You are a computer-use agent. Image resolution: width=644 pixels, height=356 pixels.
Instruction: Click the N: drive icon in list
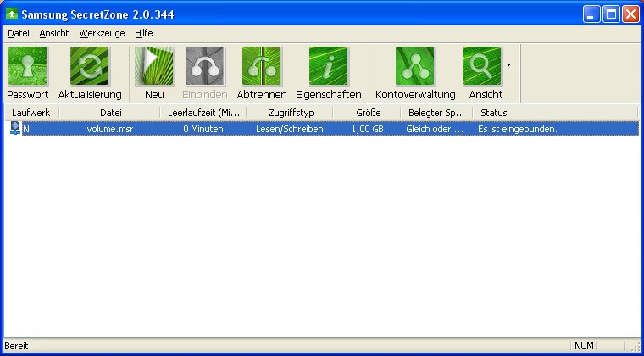[x=15, y=129]
